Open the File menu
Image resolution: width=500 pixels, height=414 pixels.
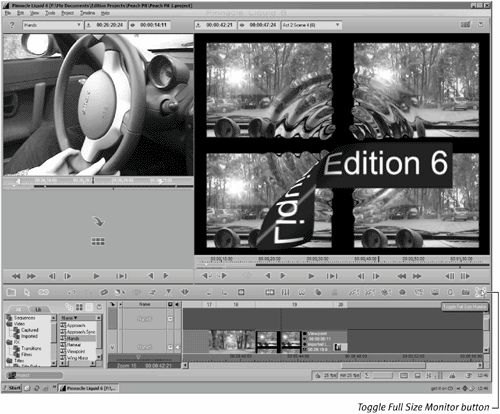coord(8,13)
